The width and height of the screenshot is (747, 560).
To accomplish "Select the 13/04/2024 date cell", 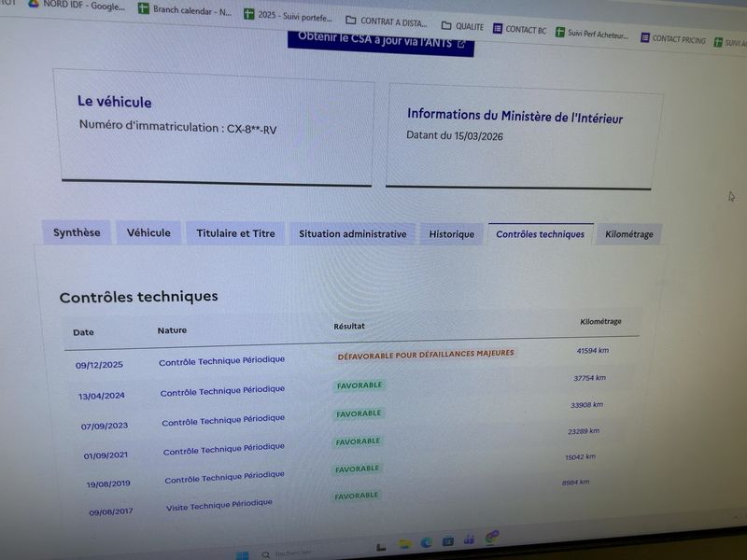I will (102, 396).
